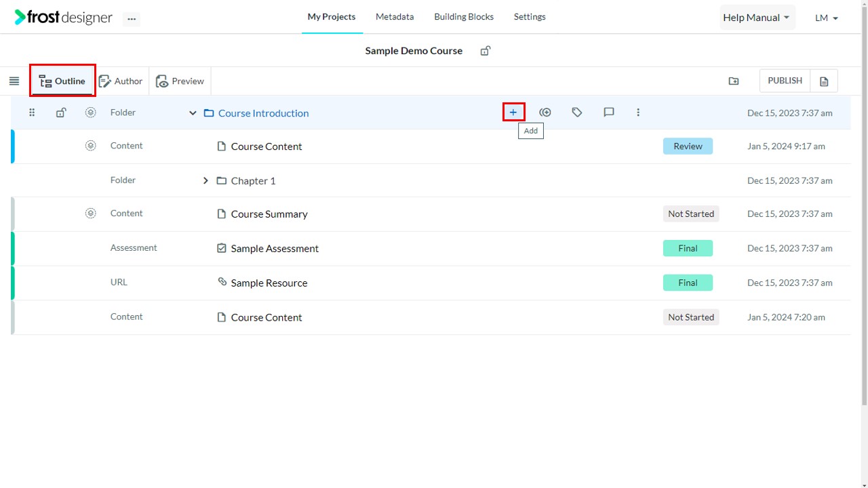
Task: Click the Sample Demo Course title
Action: pos(414,51)
